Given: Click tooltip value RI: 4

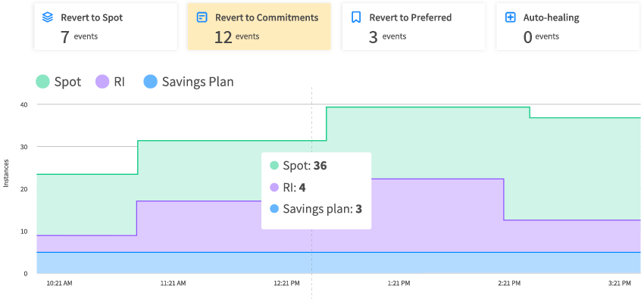Looking at the screenshot, I should tap(288, 188).
